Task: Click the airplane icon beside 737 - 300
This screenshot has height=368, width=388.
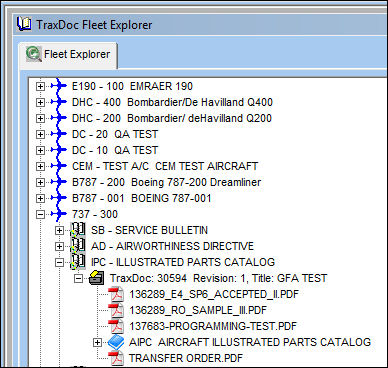Action: [59, 214]
